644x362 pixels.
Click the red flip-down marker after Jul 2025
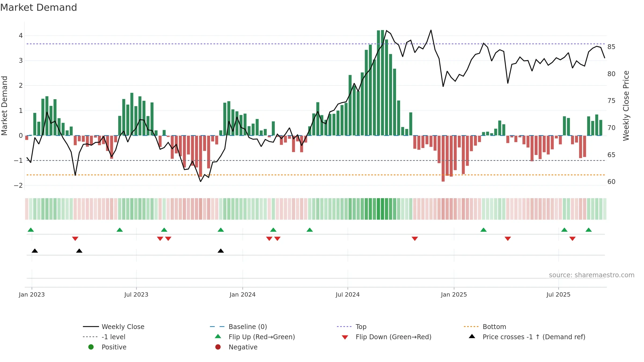(572, 239)
